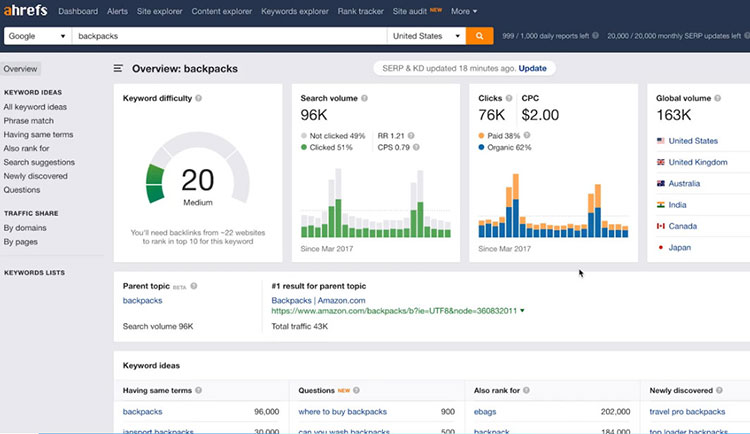Click help icon beside Having same terms
The width and height of the screenshot is (750, 434).
[199, 390]
